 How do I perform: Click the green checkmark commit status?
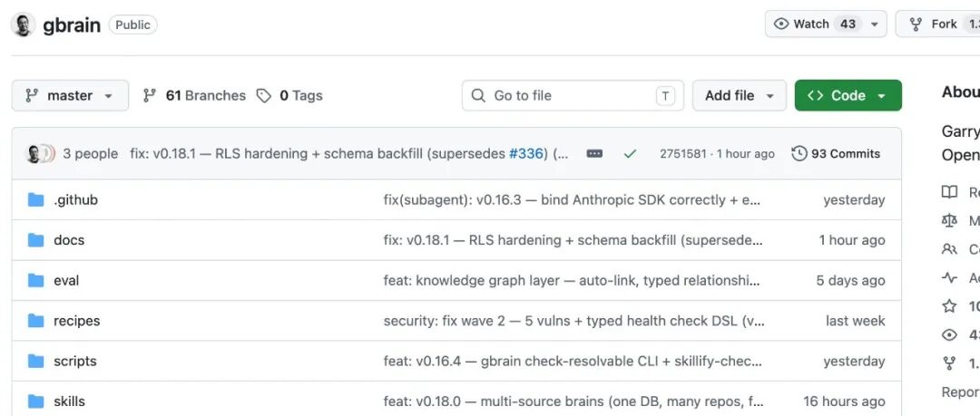(x=630, y=154)
